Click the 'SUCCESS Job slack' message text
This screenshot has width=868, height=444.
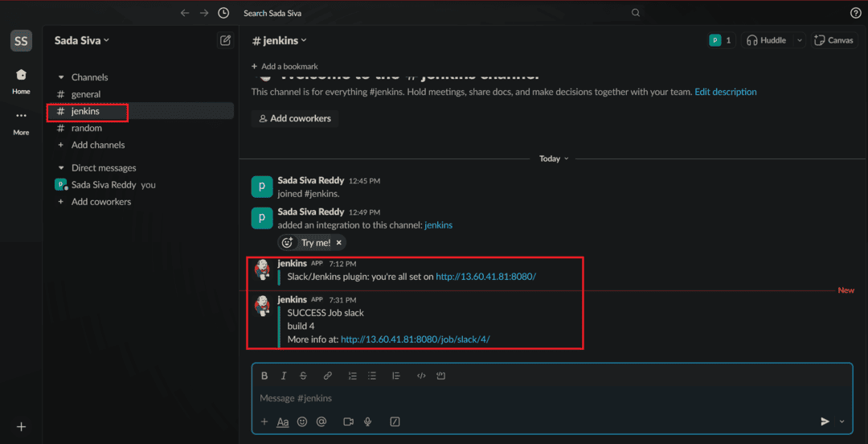325,313
